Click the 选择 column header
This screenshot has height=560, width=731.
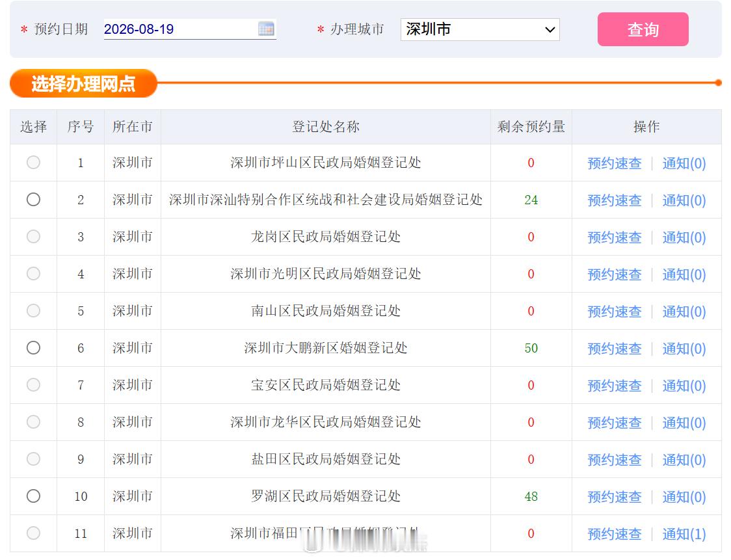tap(34, 127)
